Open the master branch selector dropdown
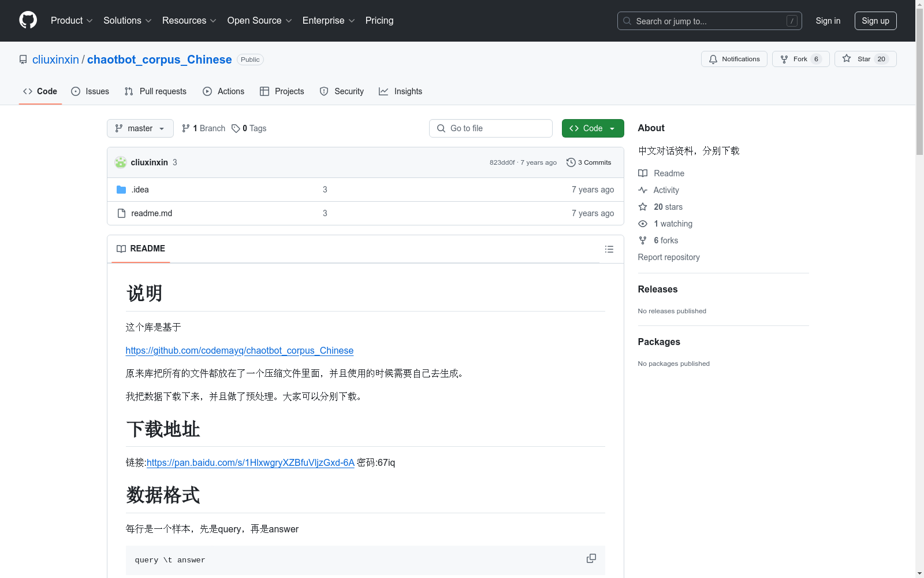924x578 pixels. pyautogui.click(x=140, y=128)
